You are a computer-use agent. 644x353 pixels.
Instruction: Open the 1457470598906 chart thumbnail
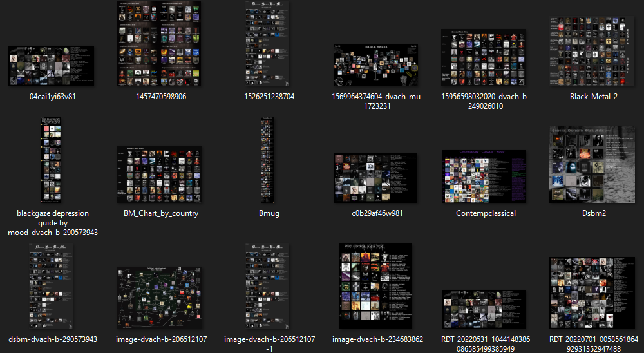pos(159,43)
